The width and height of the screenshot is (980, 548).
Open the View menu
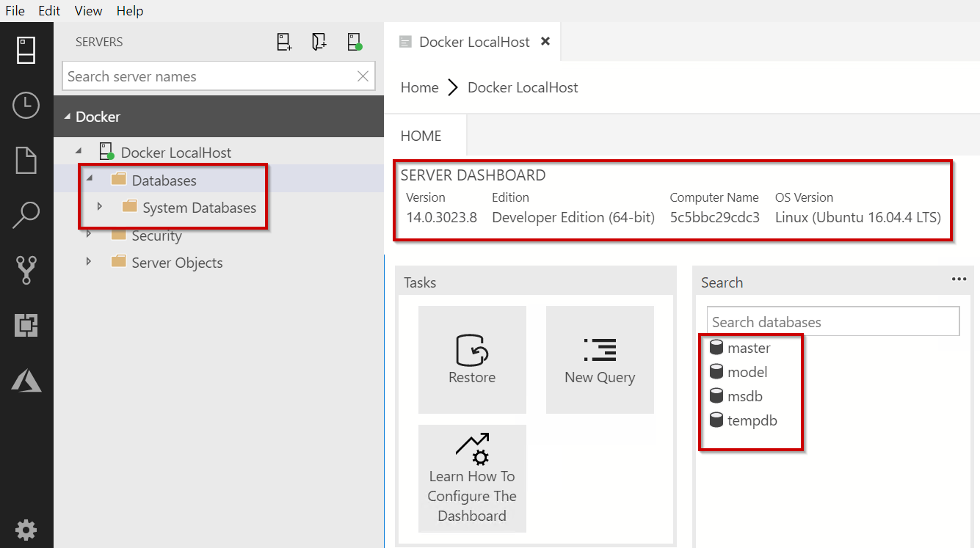[x=89, y=11]
